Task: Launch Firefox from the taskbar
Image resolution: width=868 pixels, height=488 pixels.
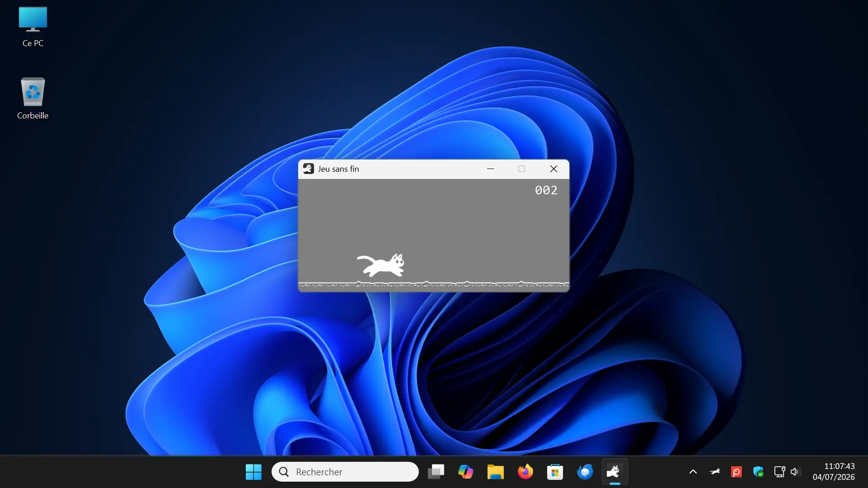Action: pyautogui.click(x=525, y=472)
